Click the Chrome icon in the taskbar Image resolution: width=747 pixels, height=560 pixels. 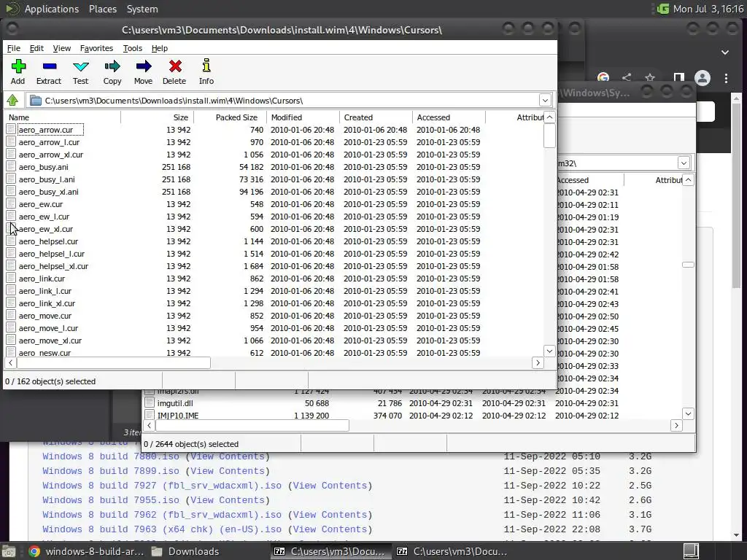pos(34,551)
